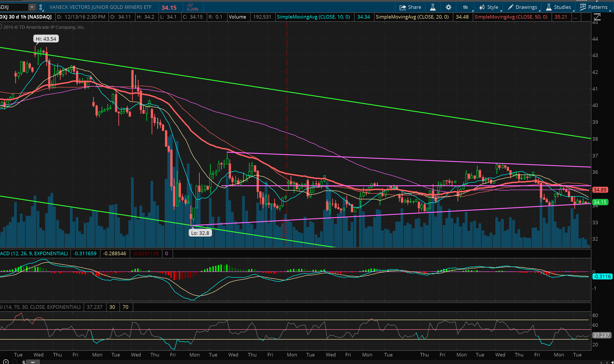Open the 1h timeframe selector
This screenshot has height=364, width=614.
pyautogui.click(x=465, y=7)
